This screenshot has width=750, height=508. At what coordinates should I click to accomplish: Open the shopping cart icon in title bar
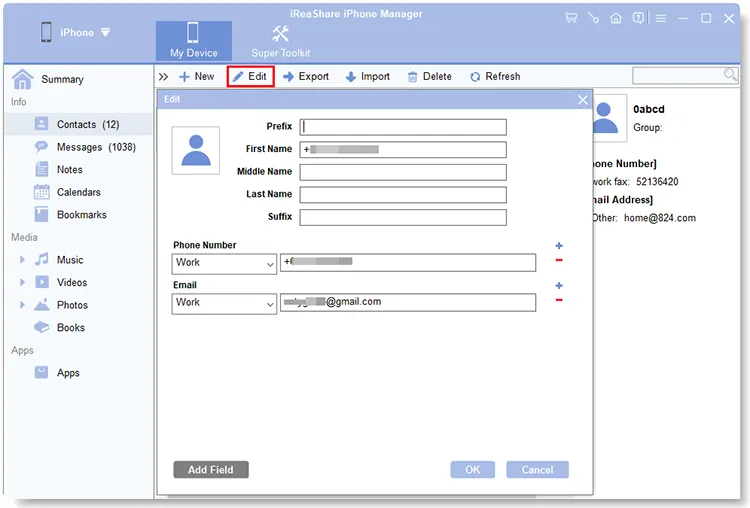571,19
